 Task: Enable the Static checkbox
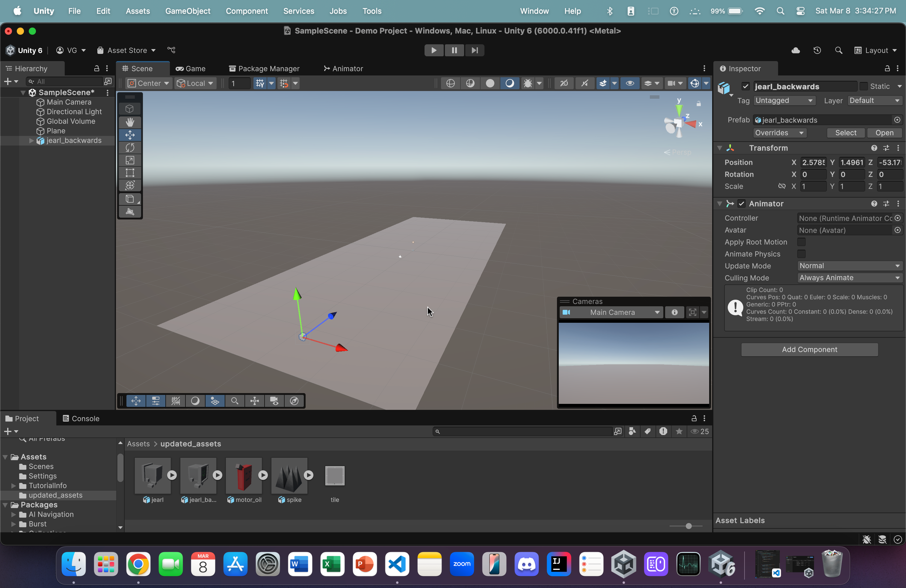(864, 86)
